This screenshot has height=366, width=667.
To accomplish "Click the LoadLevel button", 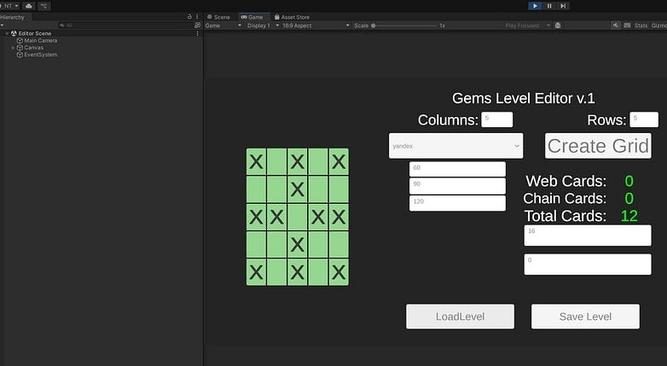I will pyautogui.click(x=460, y=316).
